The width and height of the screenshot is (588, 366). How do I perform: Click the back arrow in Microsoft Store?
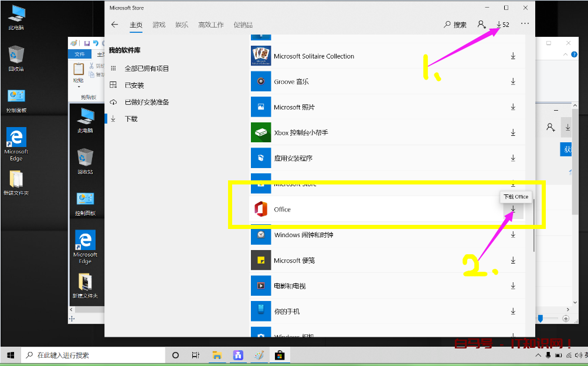115,25
